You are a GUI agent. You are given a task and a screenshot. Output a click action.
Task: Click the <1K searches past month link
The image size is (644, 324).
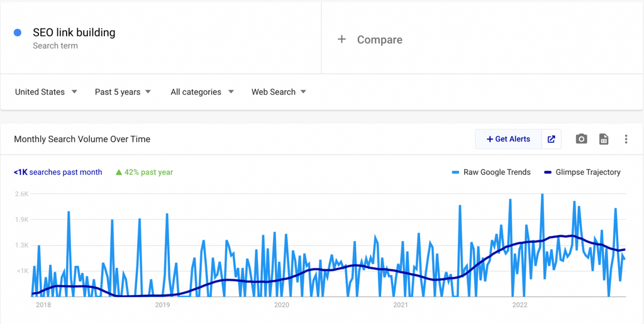[58, 172]
